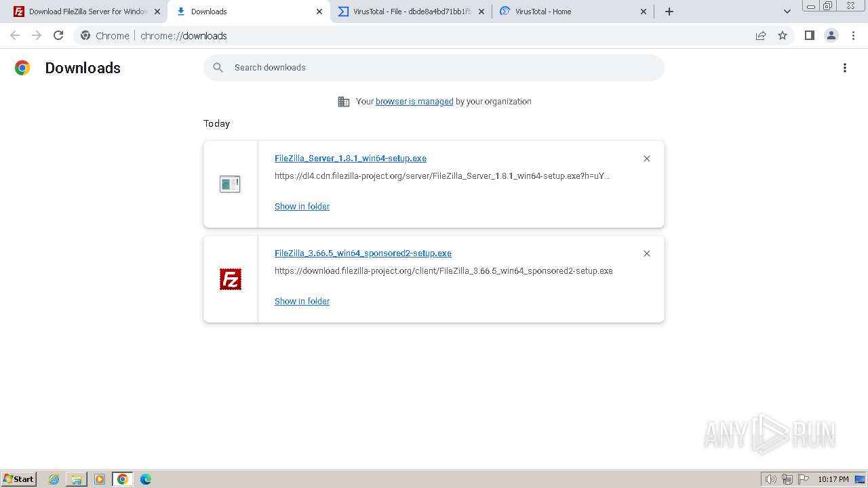
Task: Click the red FileZilla client file icon
Action: pos(231,279)
